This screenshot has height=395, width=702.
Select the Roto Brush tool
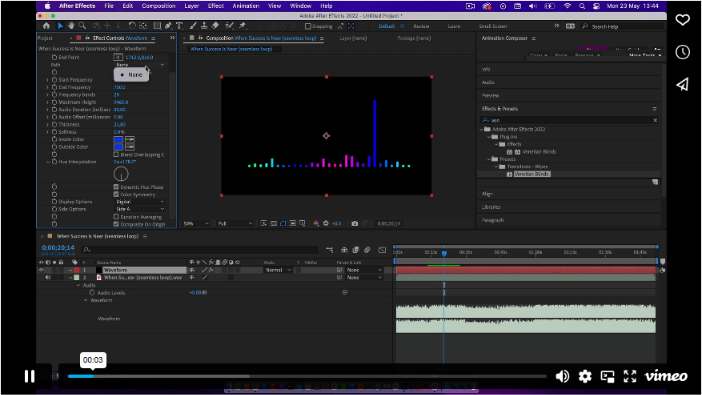pos(229,26)
